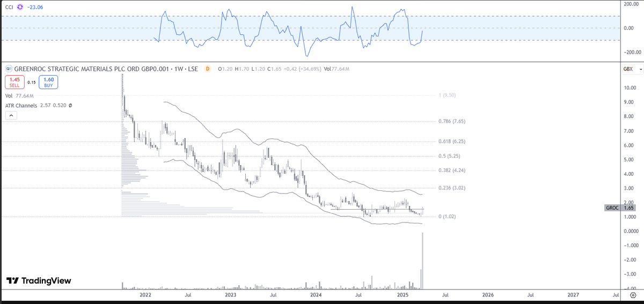The height and width of the screenshot is (304, 644).
Task: Click the 1 (9.50) Fibonacci level label
Action: 447,95
